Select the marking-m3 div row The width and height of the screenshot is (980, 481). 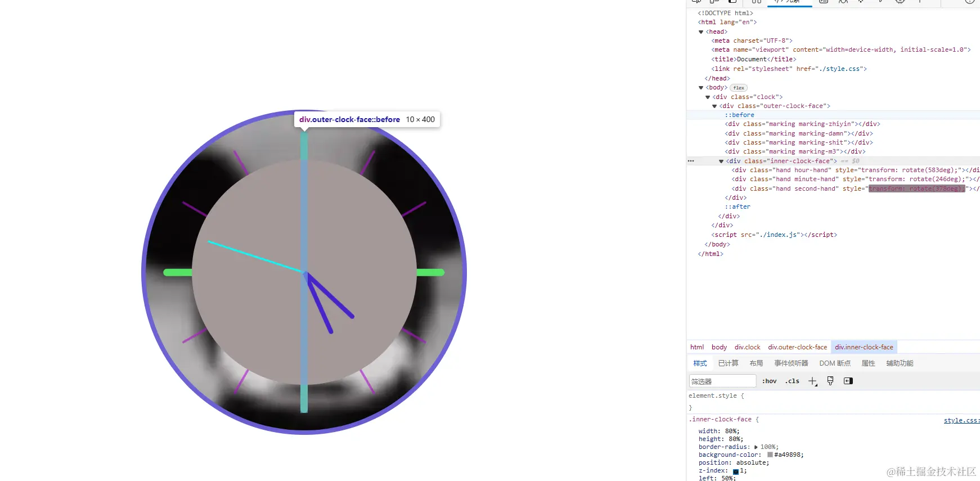coord(795,152)
